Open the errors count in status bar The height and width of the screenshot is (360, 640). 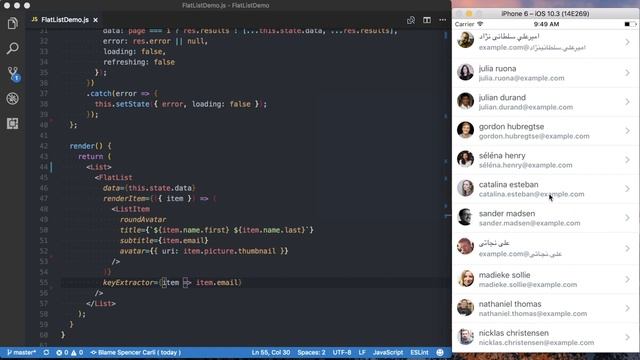click(x=62, y=352)
